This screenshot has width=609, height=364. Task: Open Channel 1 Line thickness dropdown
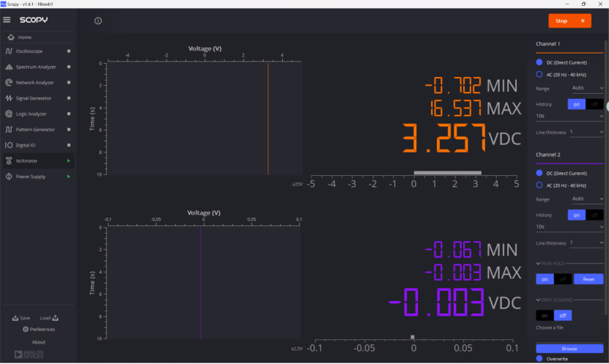tap(586, 133)
